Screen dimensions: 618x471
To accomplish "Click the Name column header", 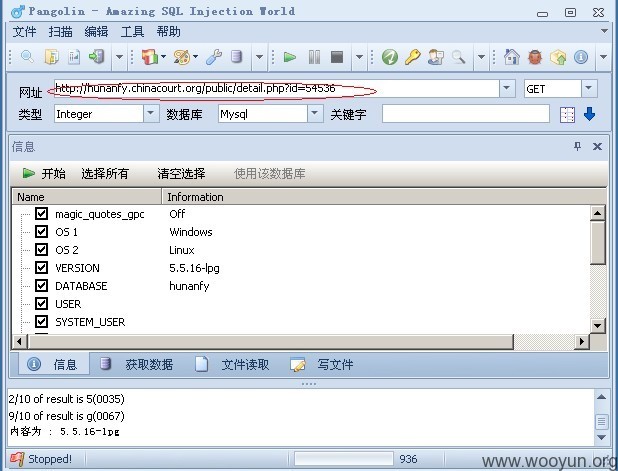I will (x=87, y=197).
